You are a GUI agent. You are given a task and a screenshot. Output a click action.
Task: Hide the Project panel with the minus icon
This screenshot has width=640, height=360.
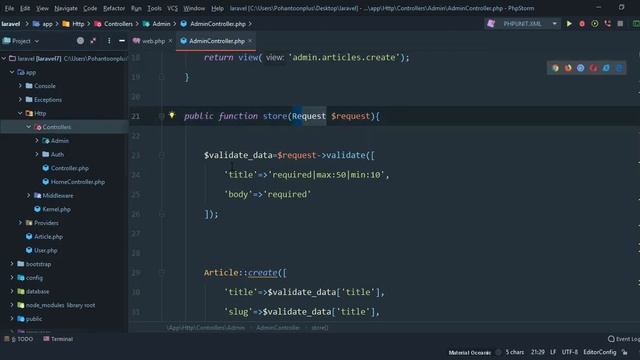(122, 41)
